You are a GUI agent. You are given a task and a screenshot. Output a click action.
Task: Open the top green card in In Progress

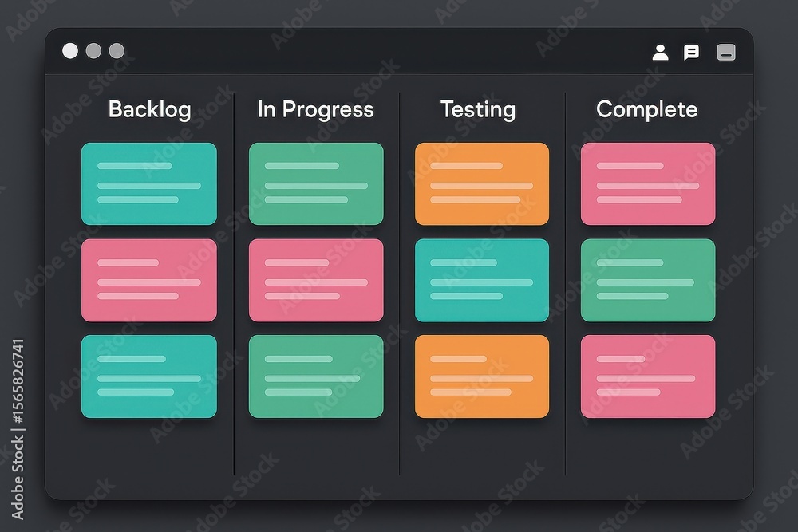pyautogui.click(x=316, y=183)
